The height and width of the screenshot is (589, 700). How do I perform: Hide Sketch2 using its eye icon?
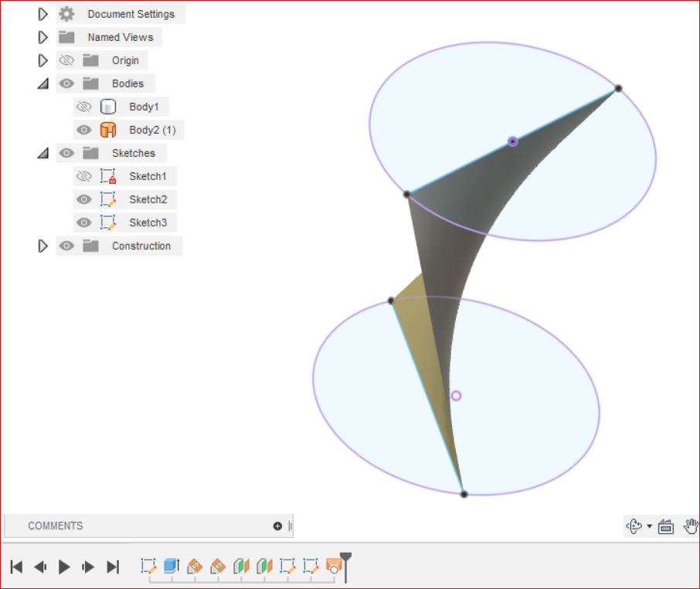click(84, 199)
